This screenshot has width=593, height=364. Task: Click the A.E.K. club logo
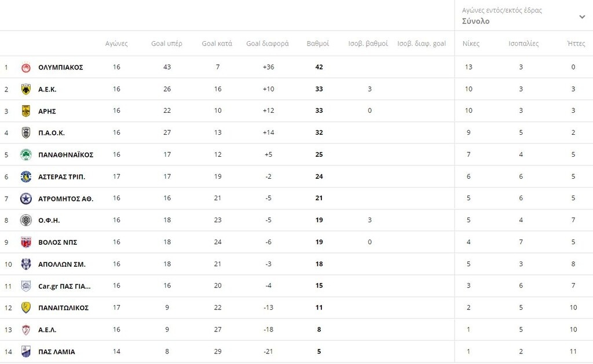pos(25,89)
